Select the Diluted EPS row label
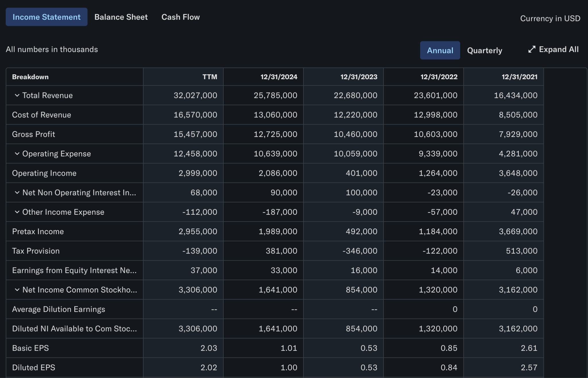588x378 pixels. click(34, 368)
